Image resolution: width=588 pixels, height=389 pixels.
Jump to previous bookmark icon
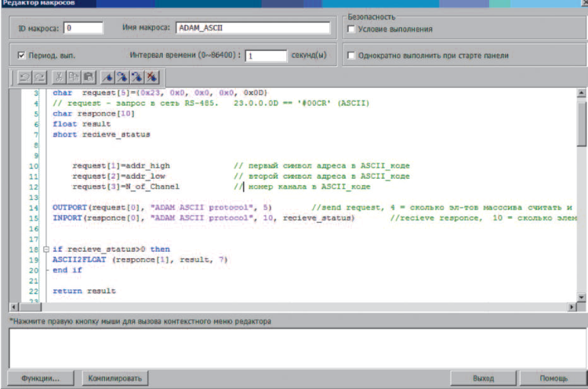click(x=137, y=78)
